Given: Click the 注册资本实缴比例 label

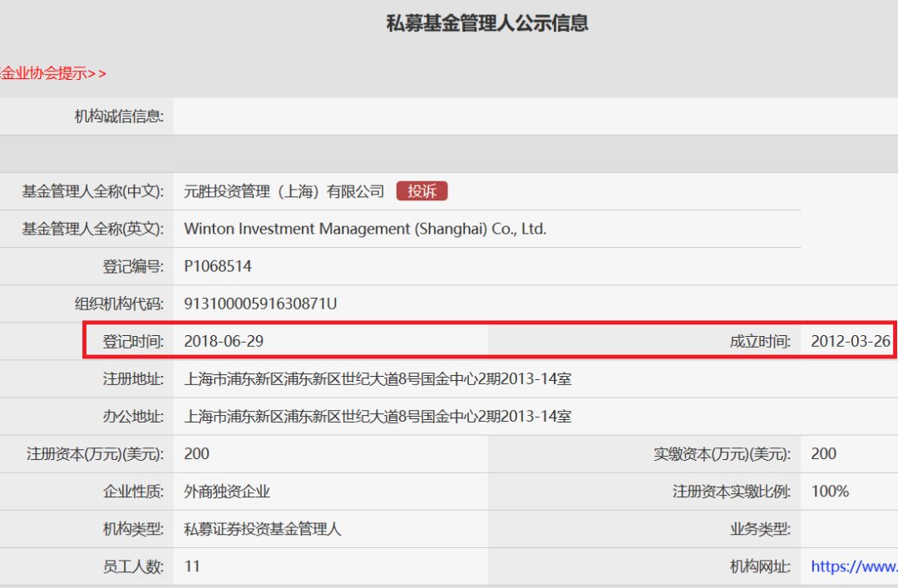Looking at the screenshot, I should [732, 492].
